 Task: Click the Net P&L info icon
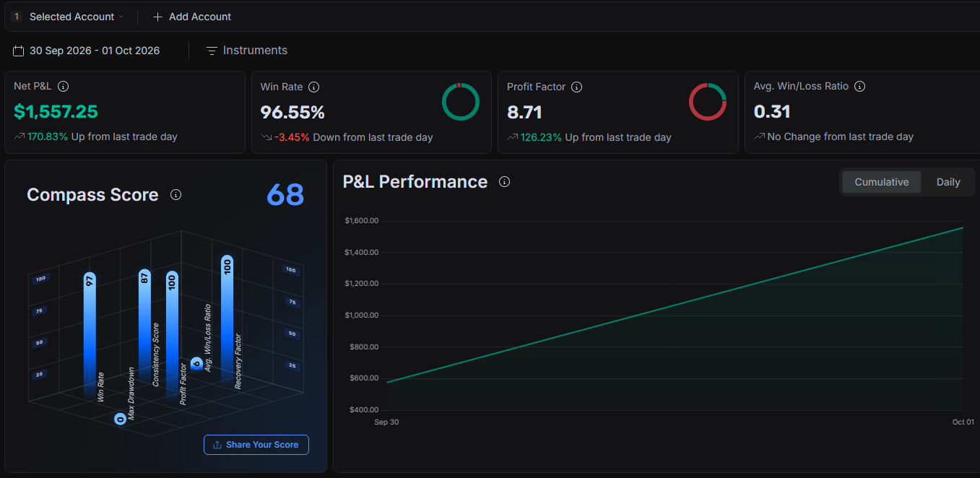63,87
